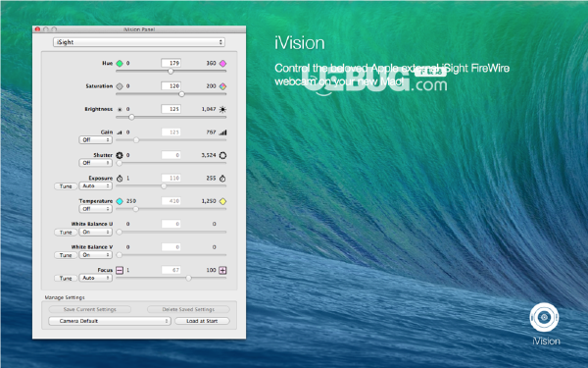Open the White Balance V On dropdown
The image size is (588, 368).
pyautogui.click(x=96, y=255)
